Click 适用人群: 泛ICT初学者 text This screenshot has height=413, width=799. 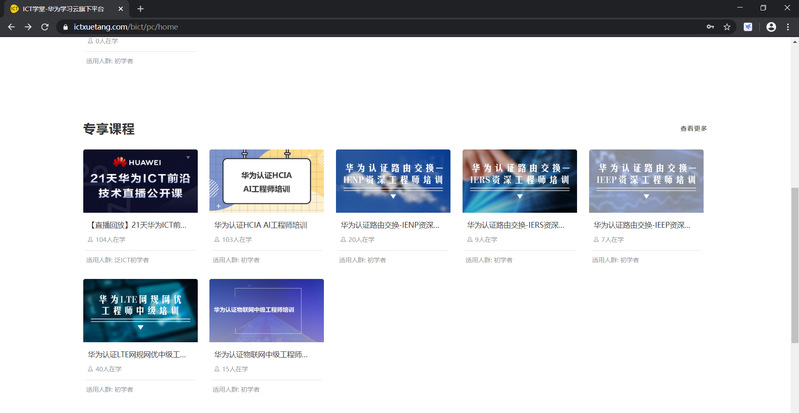tap(117, 260)
